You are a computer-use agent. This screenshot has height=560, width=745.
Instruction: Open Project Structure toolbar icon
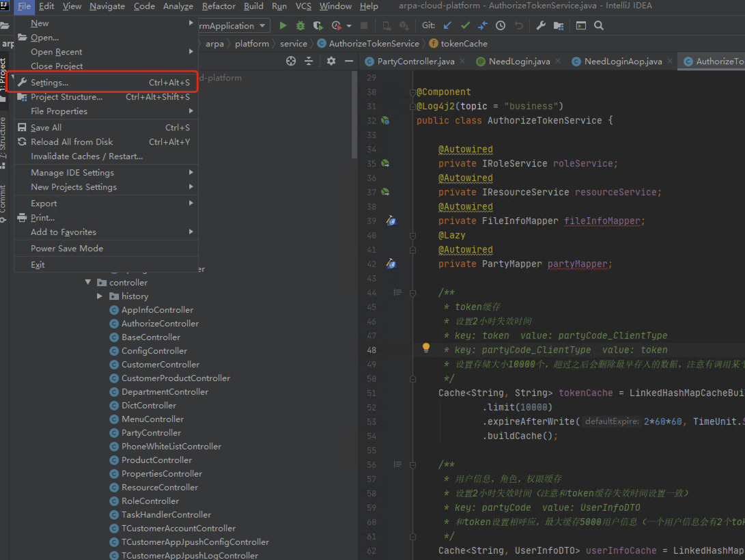tap(559, 26)
